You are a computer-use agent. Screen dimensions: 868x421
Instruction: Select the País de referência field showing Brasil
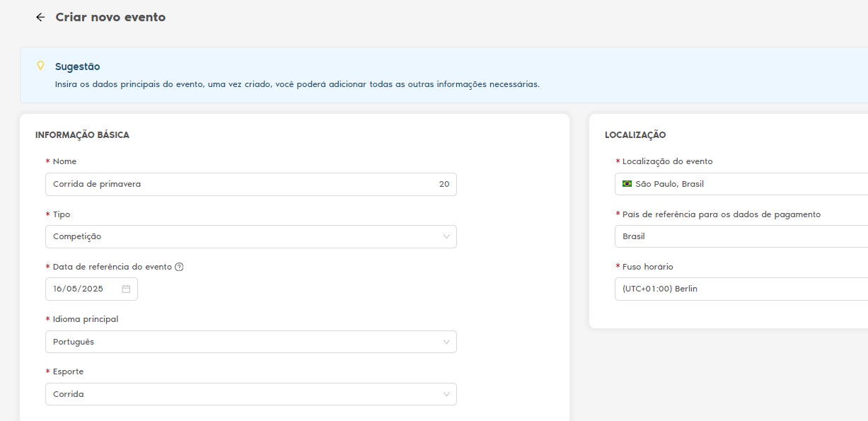tap(736, 236)
